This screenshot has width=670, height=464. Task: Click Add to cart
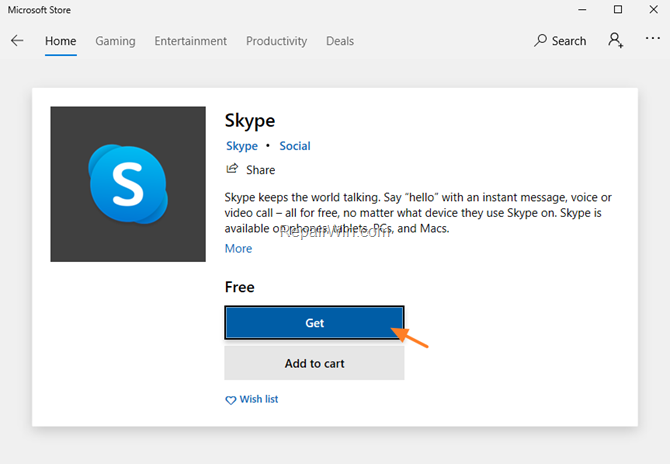point(314,363)
